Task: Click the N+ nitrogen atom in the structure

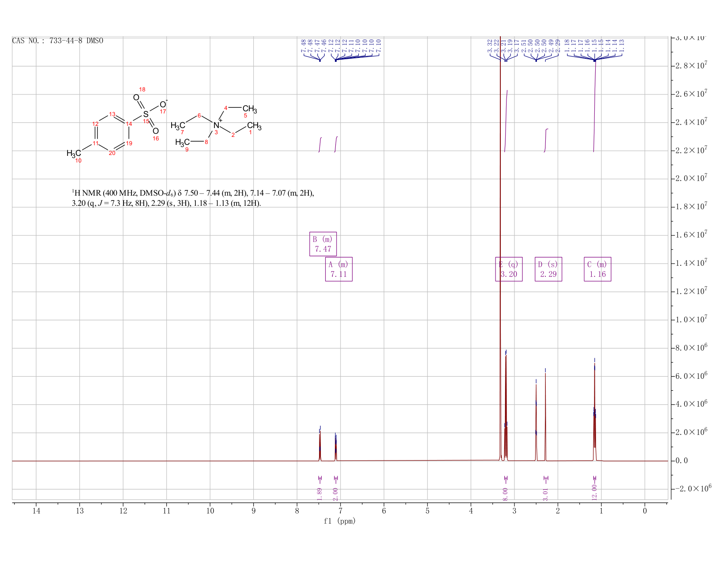Action: [x=216, y=125]
